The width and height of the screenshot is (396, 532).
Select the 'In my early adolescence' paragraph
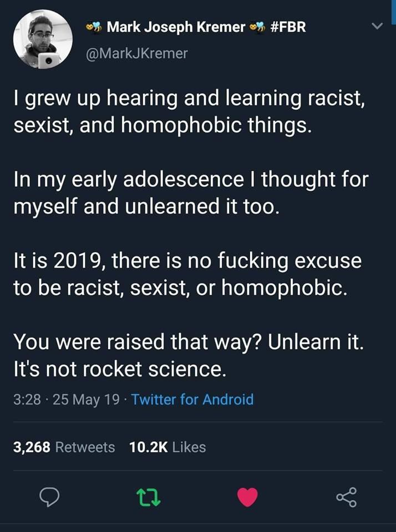point(190,194)
